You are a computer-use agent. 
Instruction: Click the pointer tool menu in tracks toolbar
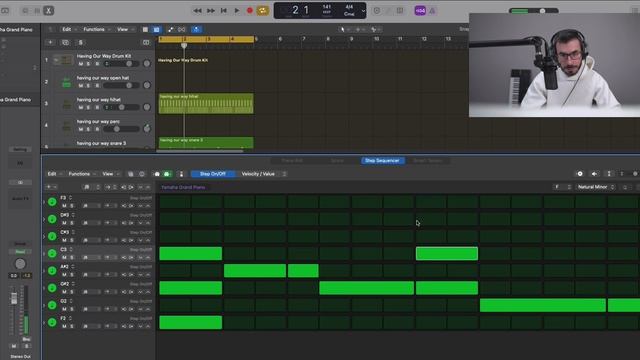coord(345,29)
